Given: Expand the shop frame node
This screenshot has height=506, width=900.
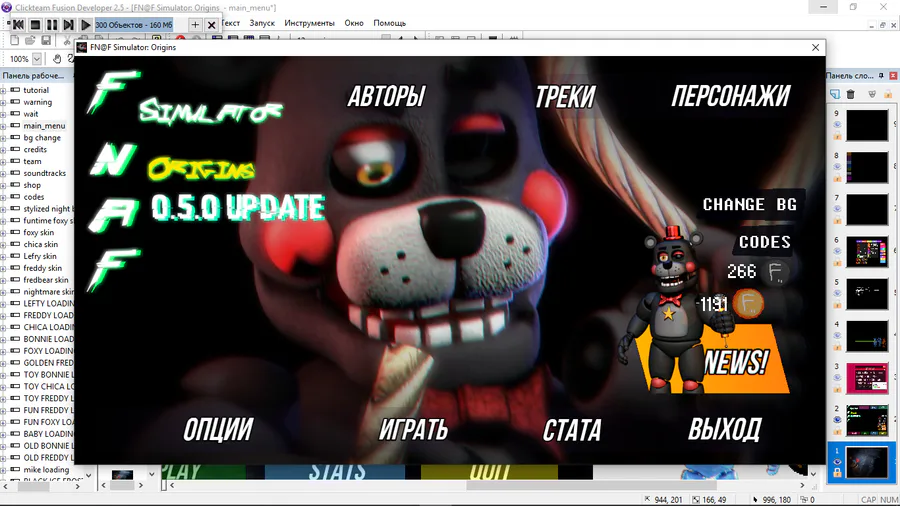Looking at the screenshot, I should (x=3, y=185).
